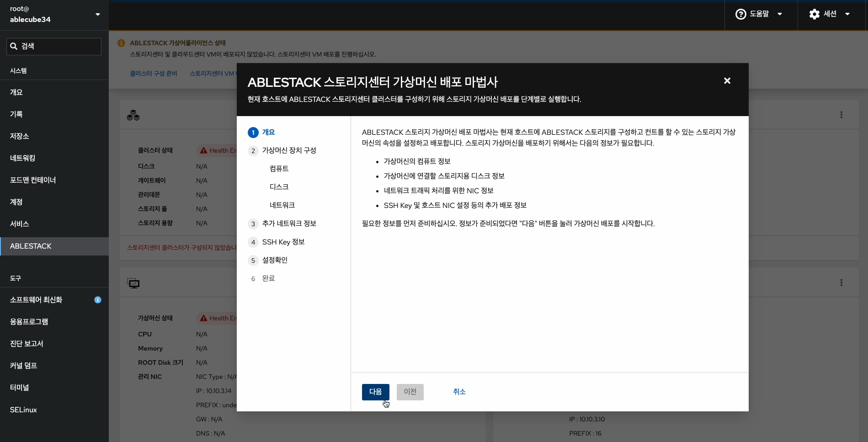
Task: Click the orange ABLESTACK status alert icon
Action: pyautogui.click(x=121, y=43)
